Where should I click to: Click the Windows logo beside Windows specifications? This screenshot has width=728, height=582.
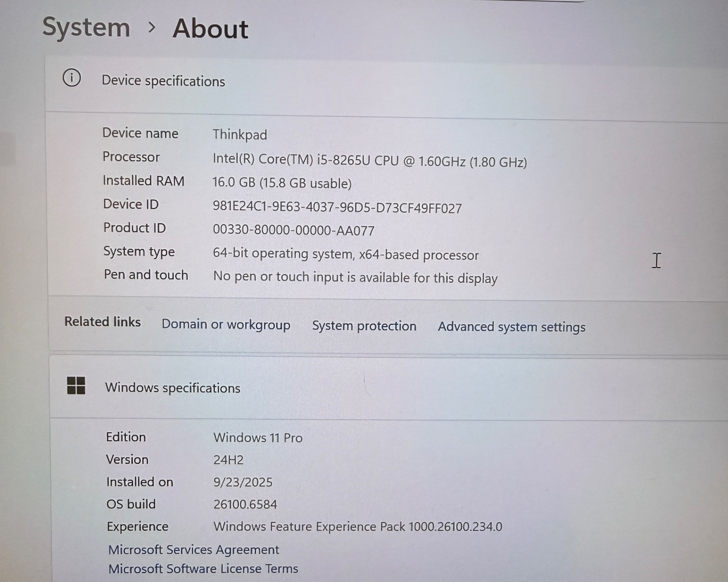pos(76,386)
